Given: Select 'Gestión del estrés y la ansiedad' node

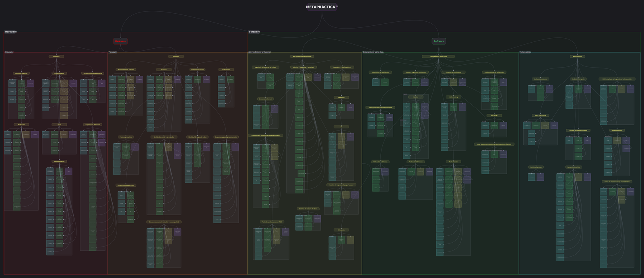Looking at the screenshot, I should [x=164, y=137].
